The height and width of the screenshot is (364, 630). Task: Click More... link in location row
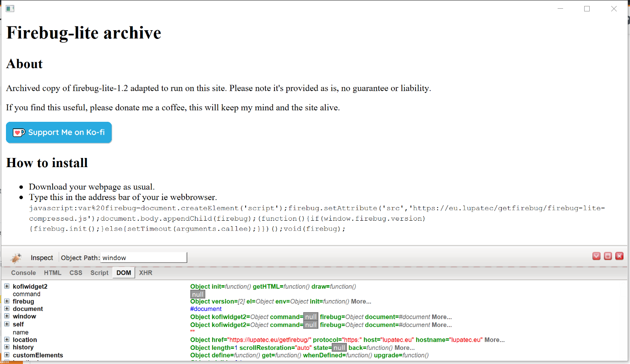pyautogui.click(x=494, y=340)
